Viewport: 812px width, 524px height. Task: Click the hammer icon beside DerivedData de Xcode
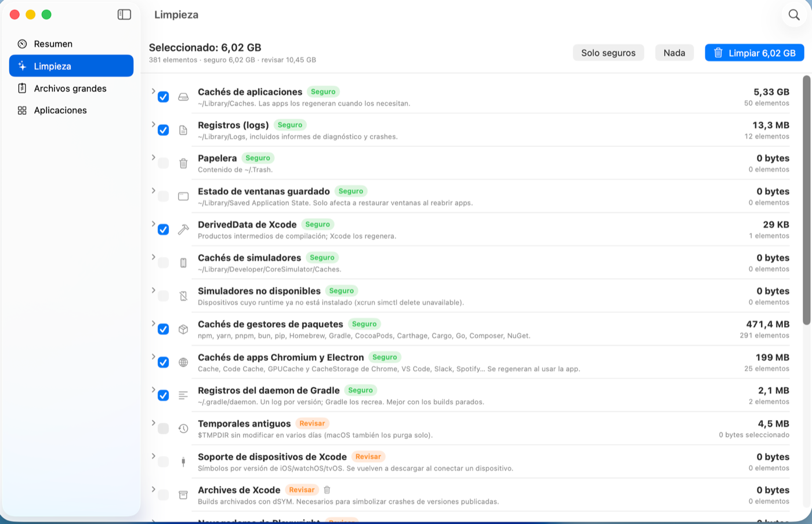(x=183, y=229)
